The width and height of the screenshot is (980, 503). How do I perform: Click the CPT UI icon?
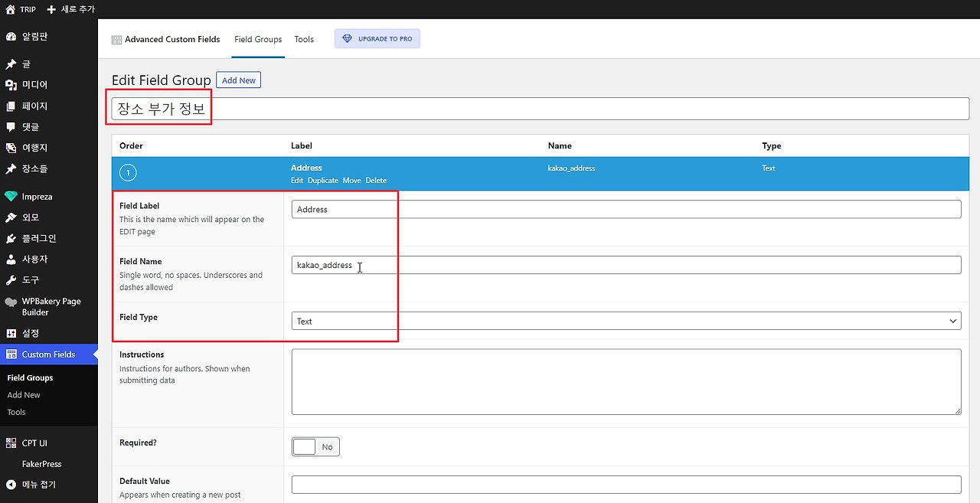(x=11, y=443)
